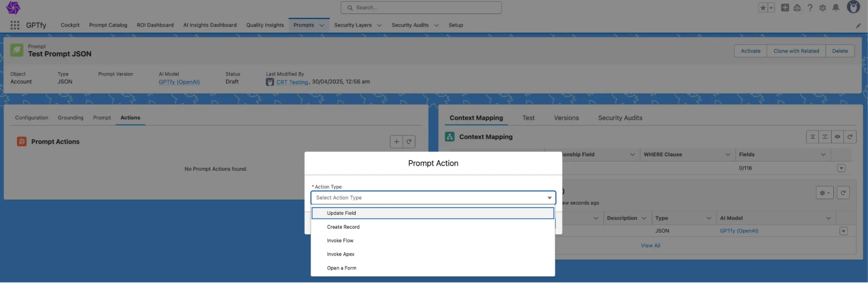Viewport: 868px width, 283px height.
Task: Add a new Prompt Action with plus icon
Action: (396, 141)
